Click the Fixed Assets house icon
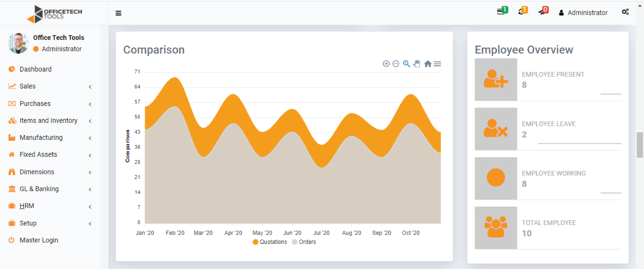The width and height of the screenshot is (644, 269). click(x=12, y=154)
